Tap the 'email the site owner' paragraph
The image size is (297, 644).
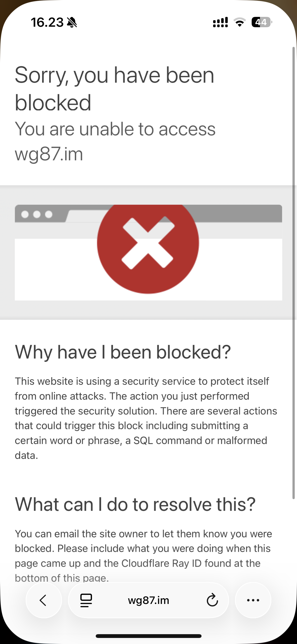tap(144, 556)
